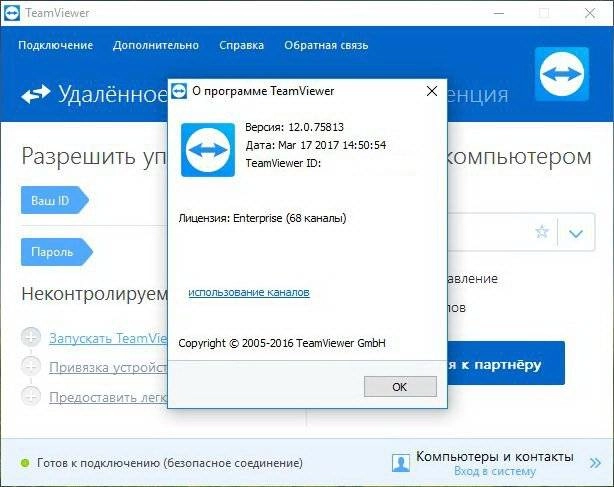Viewport: 614px width, 487px height.
Task: Open the Подключение menu
Action: [x=56, y=45]
